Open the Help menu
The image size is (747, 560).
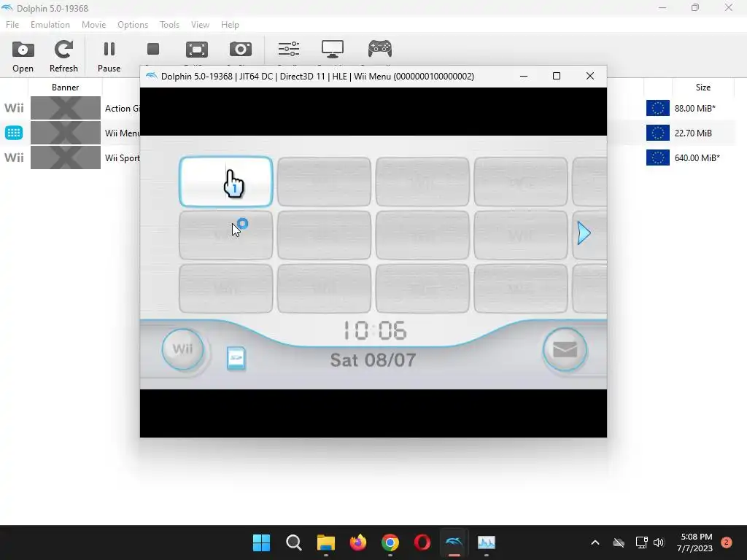(x=230, y=25)
